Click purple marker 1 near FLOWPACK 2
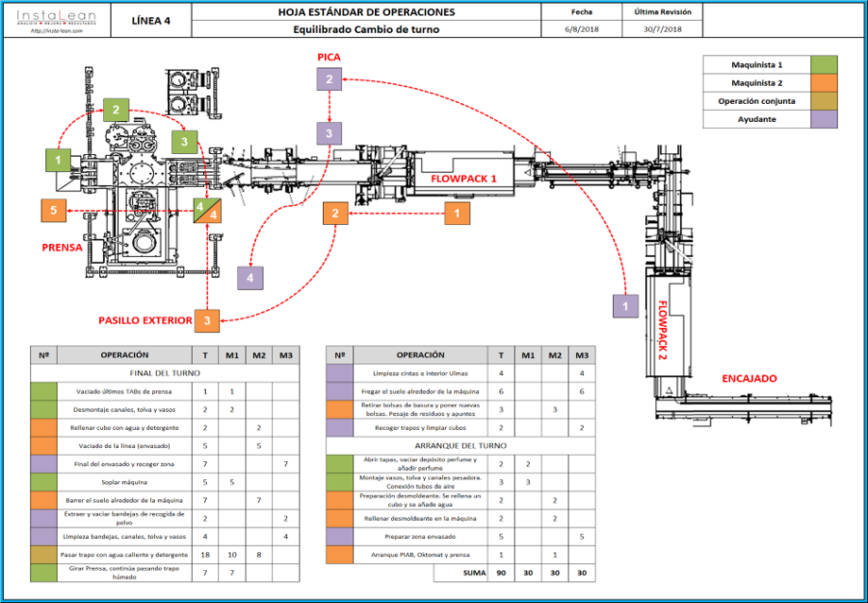The image size is (868, 603). click(624, 306)
